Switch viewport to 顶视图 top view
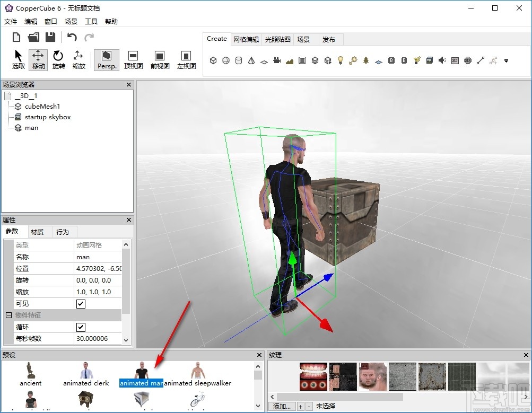 [x=133, y=59]
